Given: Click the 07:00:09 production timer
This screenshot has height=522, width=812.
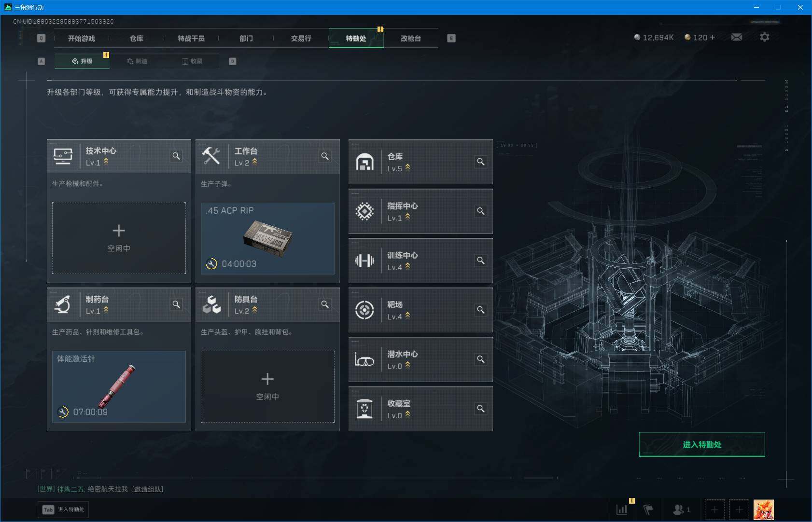Looking at the screenshot, I should [x=90, y=412].
